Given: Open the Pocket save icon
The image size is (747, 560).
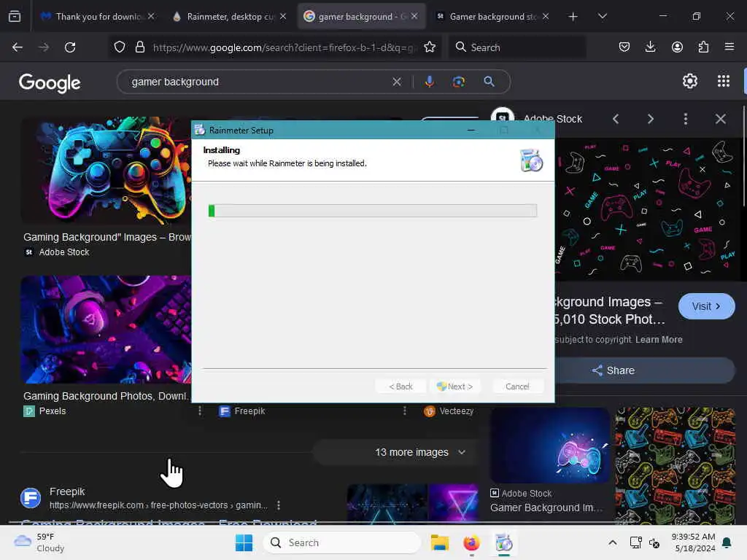Looking at the screenshot, I should tap(624, 47).
